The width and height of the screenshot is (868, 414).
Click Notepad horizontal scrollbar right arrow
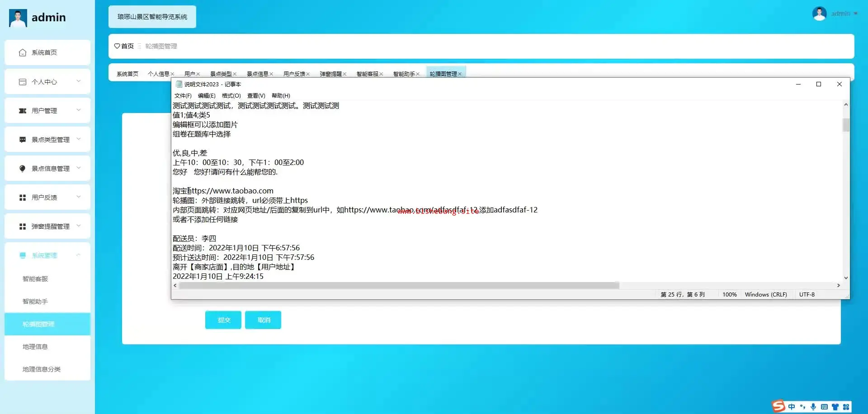[839, 286]
